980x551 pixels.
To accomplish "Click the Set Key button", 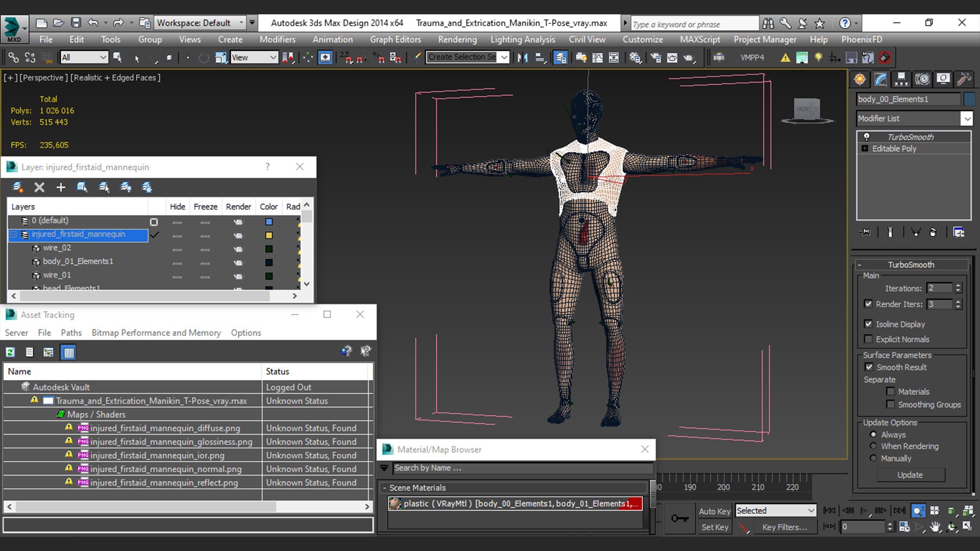I will 715,527.
